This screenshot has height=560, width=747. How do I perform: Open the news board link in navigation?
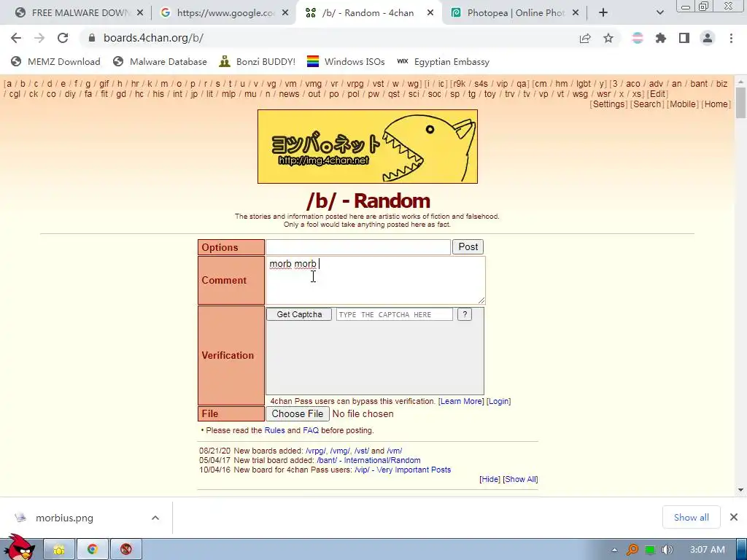(x=289, y=94)
